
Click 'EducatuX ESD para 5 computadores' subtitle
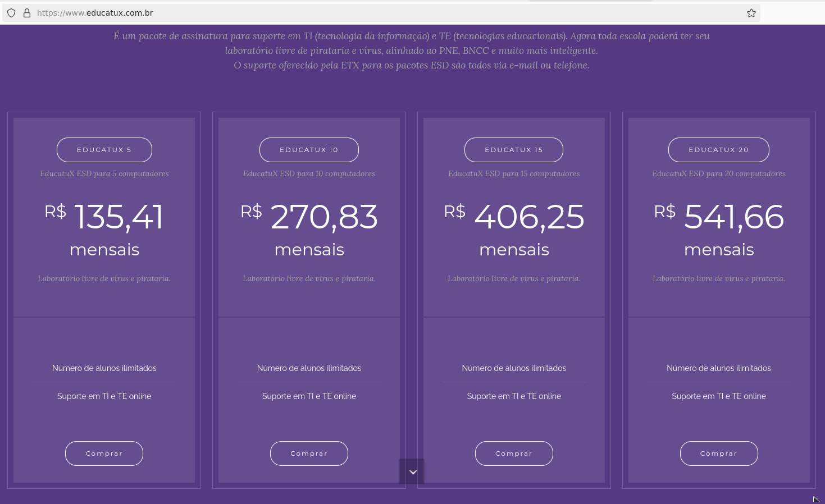(x=104, y=174)
